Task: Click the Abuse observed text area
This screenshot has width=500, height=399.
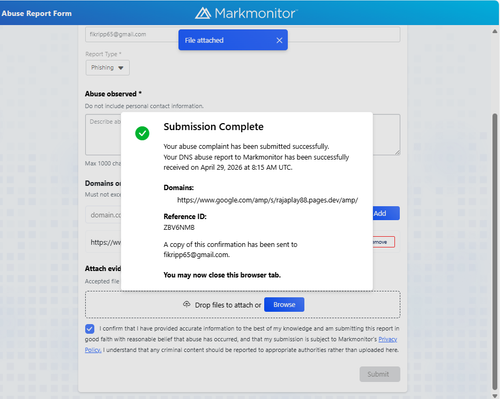Action: (x=243, y=135)
